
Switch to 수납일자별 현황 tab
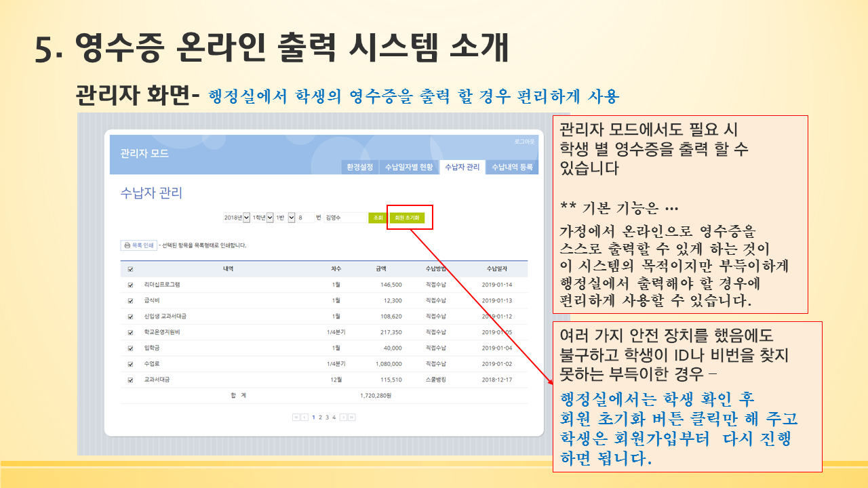[408, 167]
